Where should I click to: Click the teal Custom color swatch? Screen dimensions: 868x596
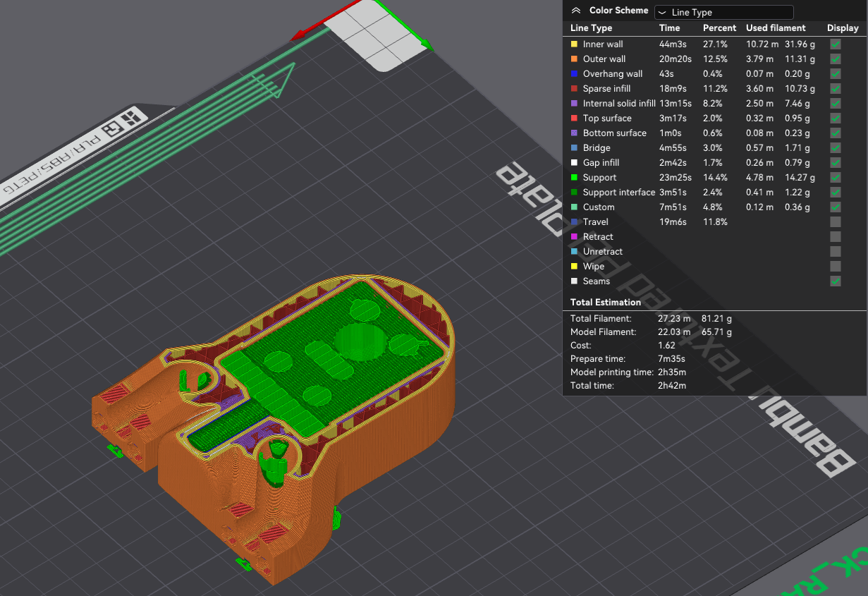(x=574, y=207)
